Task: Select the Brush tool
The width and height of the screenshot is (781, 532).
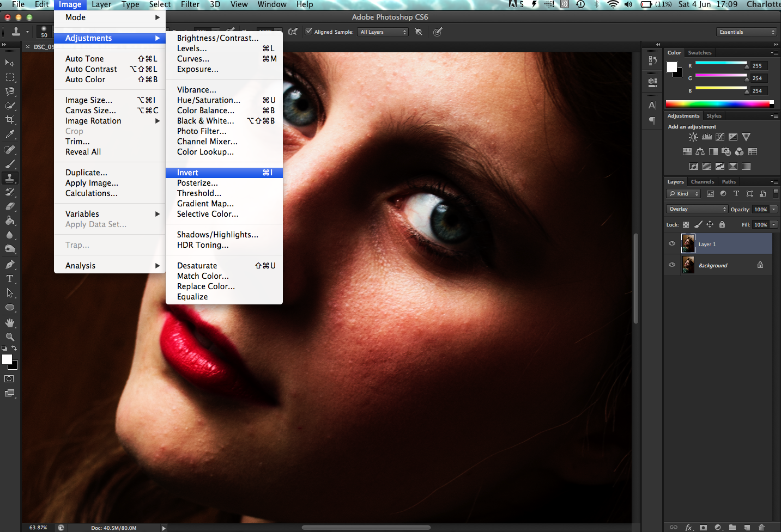Action: click(x=10, y=164)
